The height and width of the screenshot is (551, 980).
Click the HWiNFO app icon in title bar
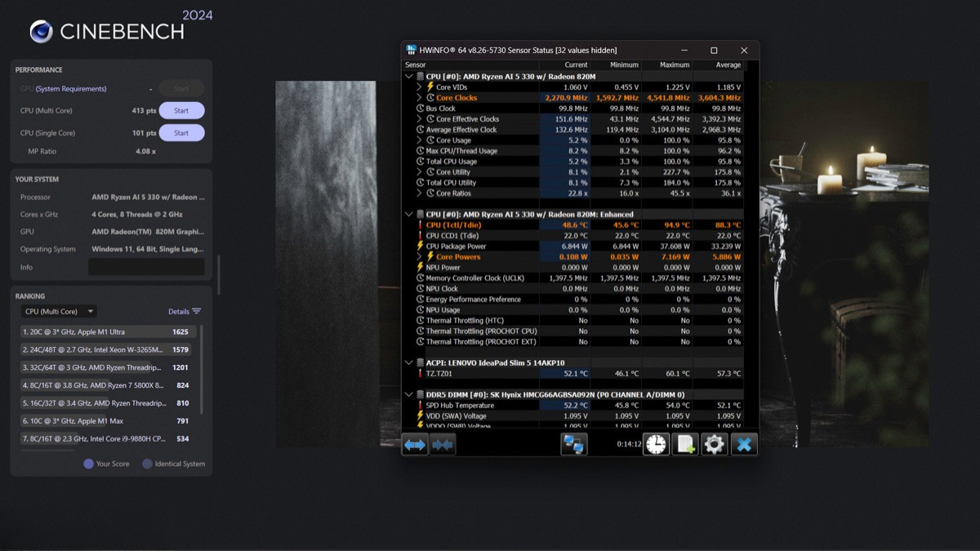coord(412,50)
